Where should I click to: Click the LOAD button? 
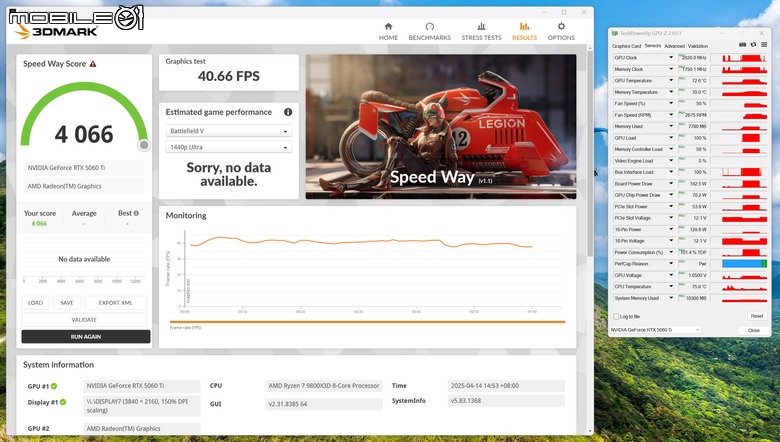[x=35, y=303]
